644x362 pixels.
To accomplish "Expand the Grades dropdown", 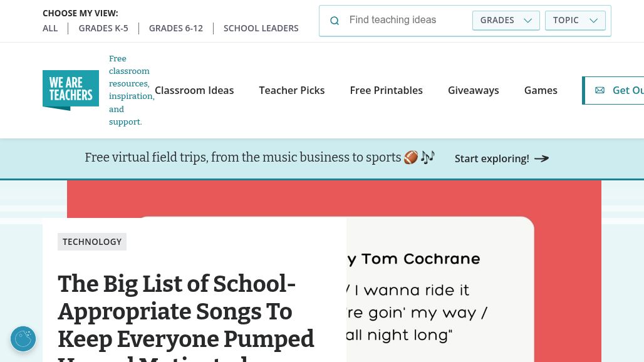I will point(506,20).
